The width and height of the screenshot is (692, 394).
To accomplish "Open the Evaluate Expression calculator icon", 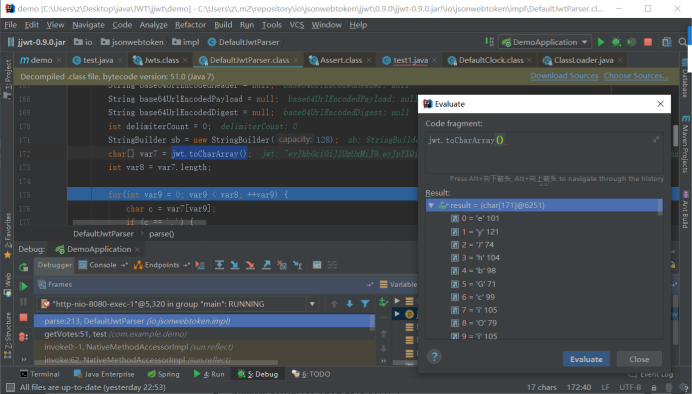I will pos(317,265).
